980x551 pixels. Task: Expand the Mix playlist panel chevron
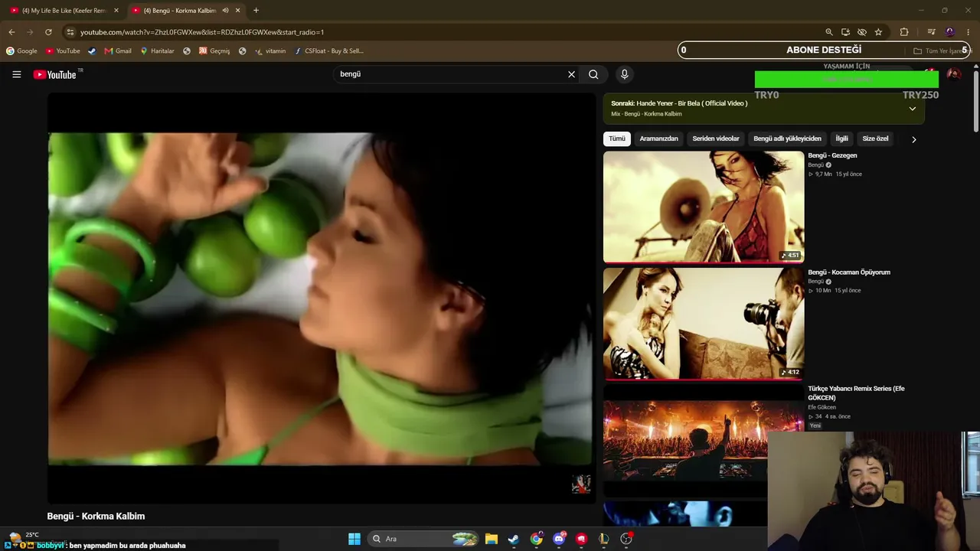coord(913,109)
